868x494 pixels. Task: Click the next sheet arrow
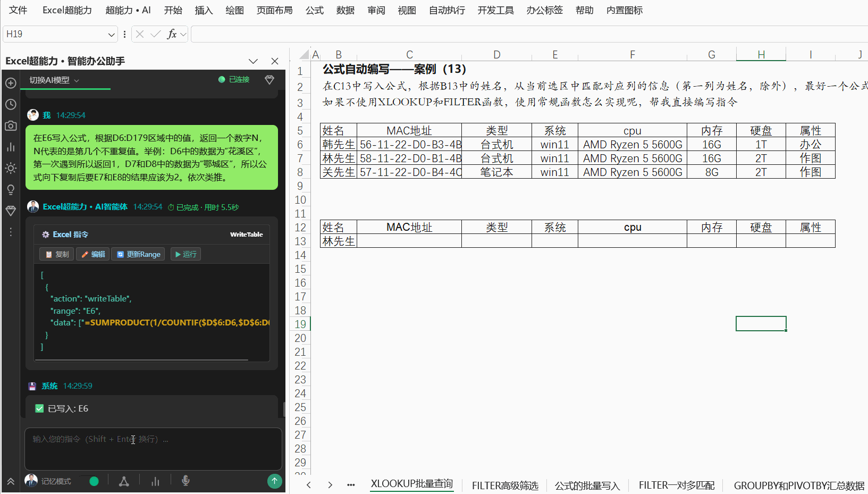coord(330,485)
